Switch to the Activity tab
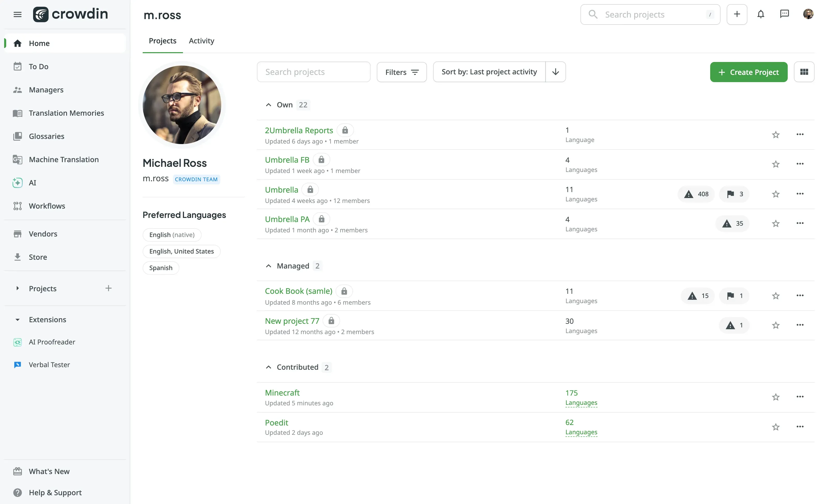The height and width of the screenshot is (504, 827). coord(201,41)
